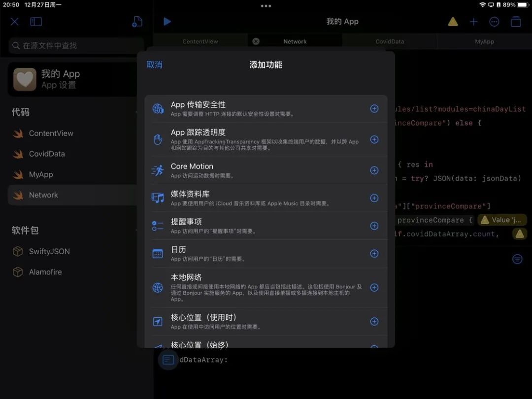This screenshot has width=532, height=399.
Task: Click the 我的 App title in toolbar
Action: (x=342, y=22)
